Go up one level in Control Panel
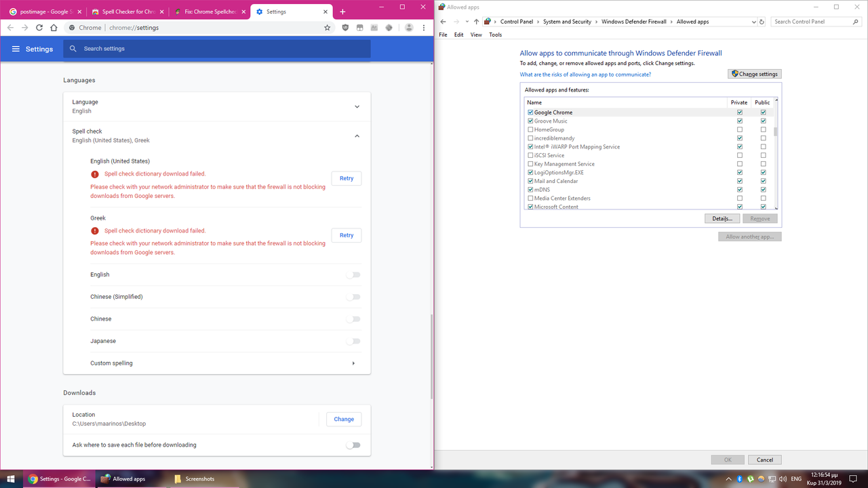This screenshot has width=868, height=488. point(477,22)
